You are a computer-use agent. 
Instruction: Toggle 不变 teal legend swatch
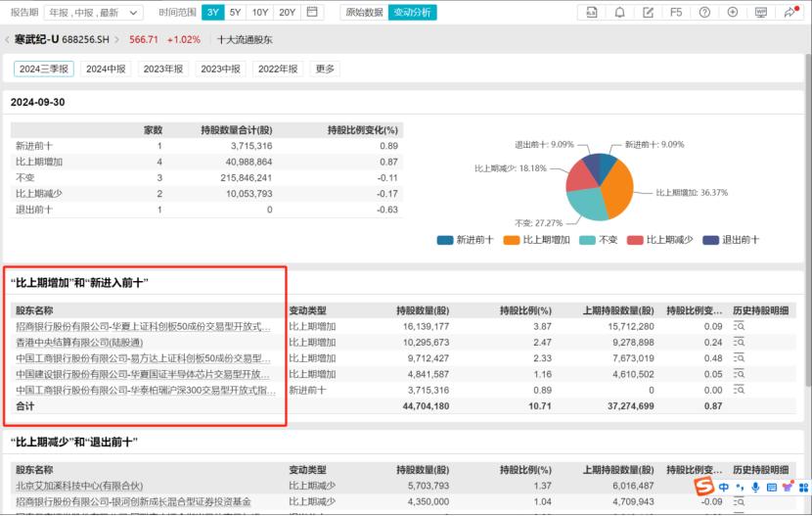click(x=587, y=240)
